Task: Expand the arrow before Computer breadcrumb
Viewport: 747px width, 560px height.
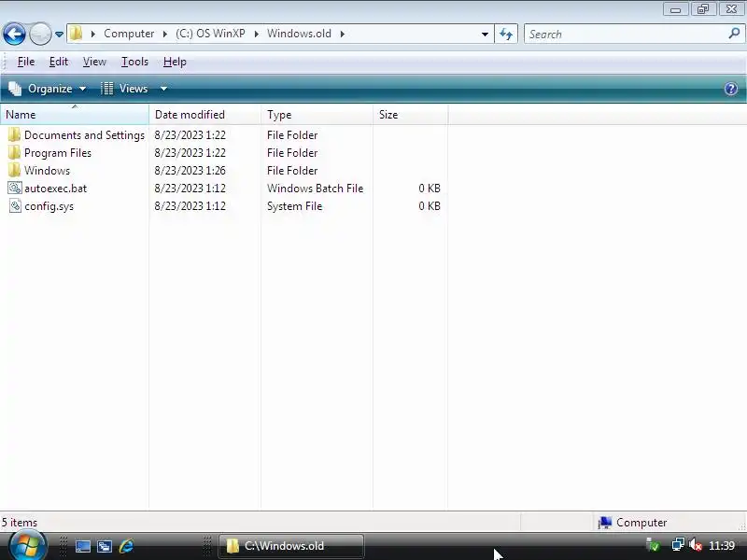Action: click(92, 34)
